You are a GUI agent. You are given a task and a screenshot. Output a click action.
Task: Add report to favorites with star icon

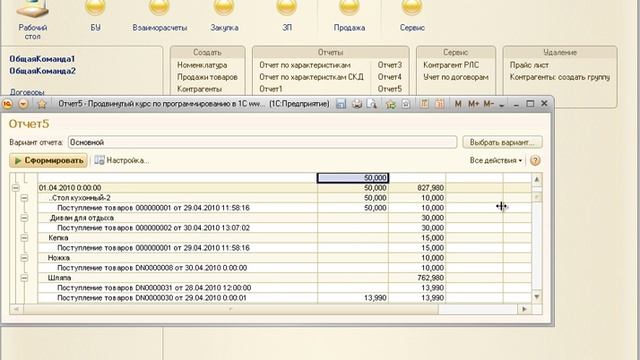coord(42,104)
